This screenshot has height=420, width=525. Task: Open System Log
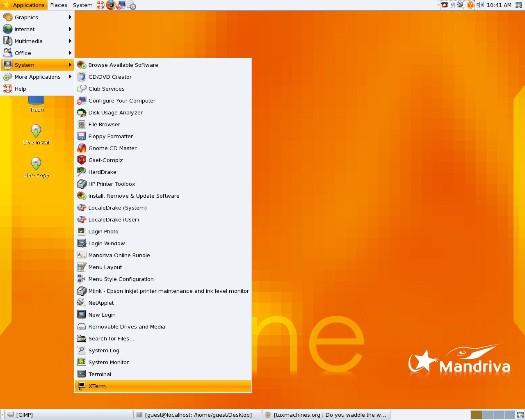tap(163, 350)
